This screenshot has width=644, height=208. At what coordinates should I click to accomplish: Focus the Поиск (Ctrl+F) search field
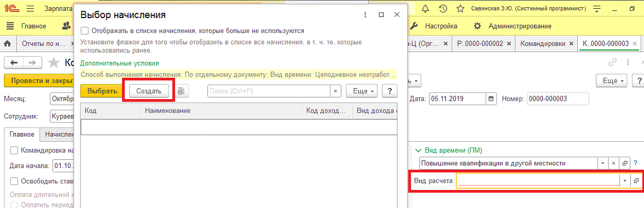click(x=269, y=91)
